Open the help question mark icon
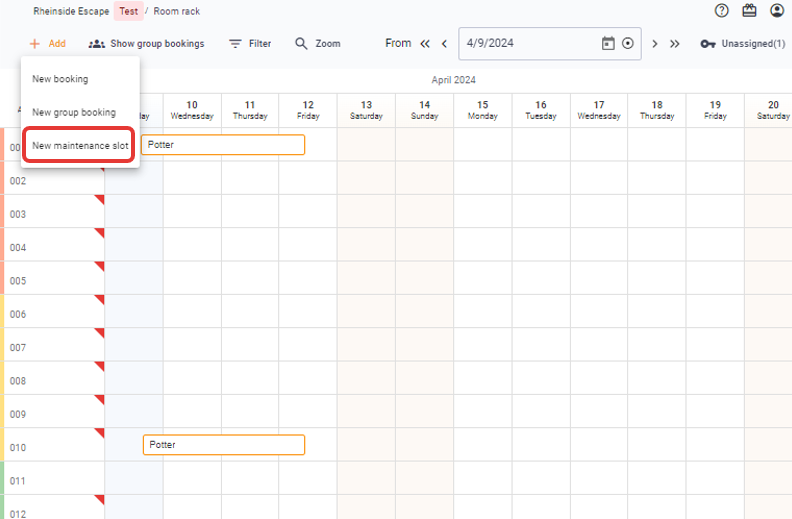 tap(722, 11)
